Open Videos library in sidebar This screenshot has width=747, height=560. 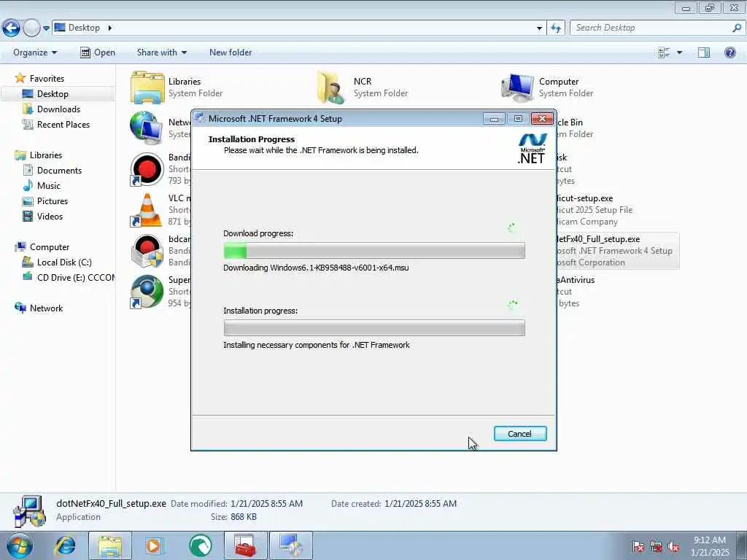50,216
